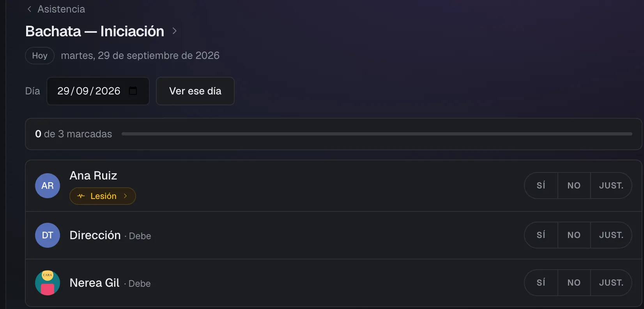Image resolution: width=644 pixels, height=309 pixels.
Task: Expand the chevron beside Bachata — Iniciación title
Action: tap(175, 31)
